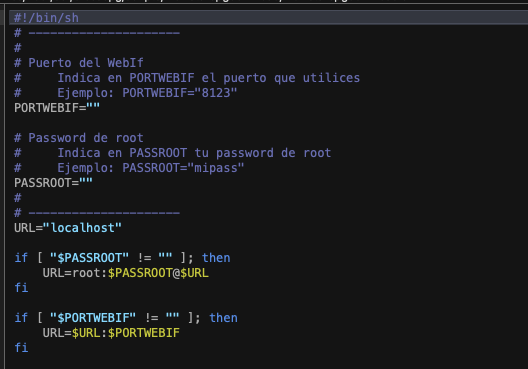Click comment 'Indica en PASSROOT tu password'

[165, 153]
